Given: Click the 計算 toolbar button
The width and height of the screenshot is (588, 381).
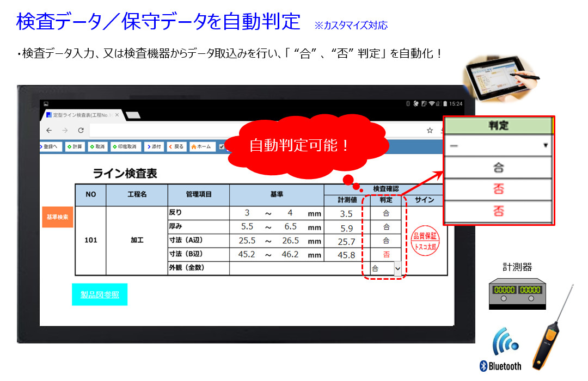Looking at the screenshot, I should (75, 146).
